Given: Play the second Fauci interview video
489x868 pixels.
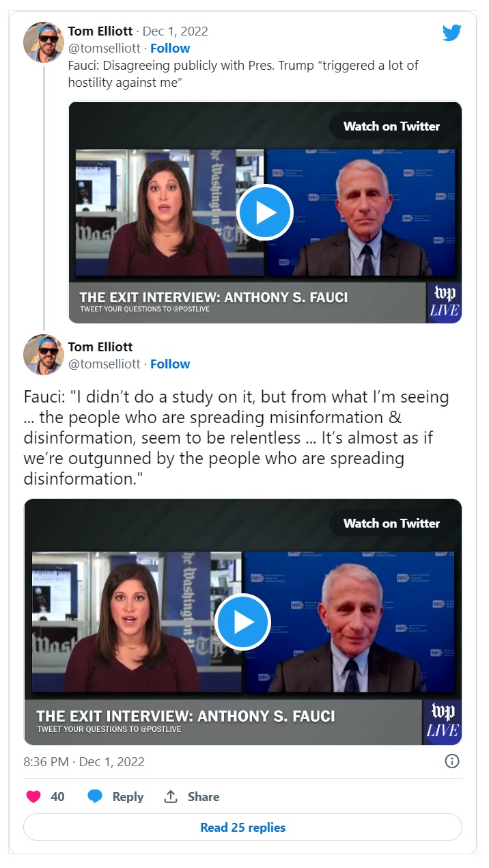Looking at the screenshot, I should (x=243, y=621).
